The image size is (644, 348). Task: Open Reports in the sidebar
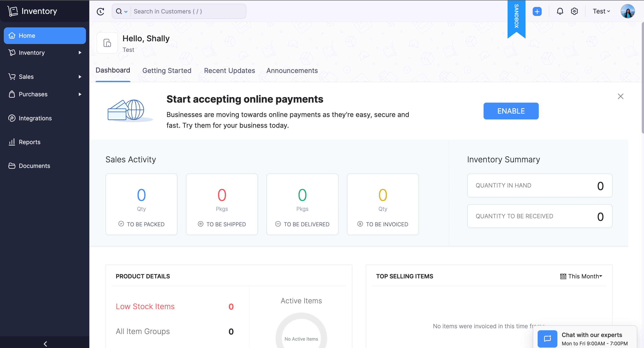pyautogui.click(x=29, y=142)
